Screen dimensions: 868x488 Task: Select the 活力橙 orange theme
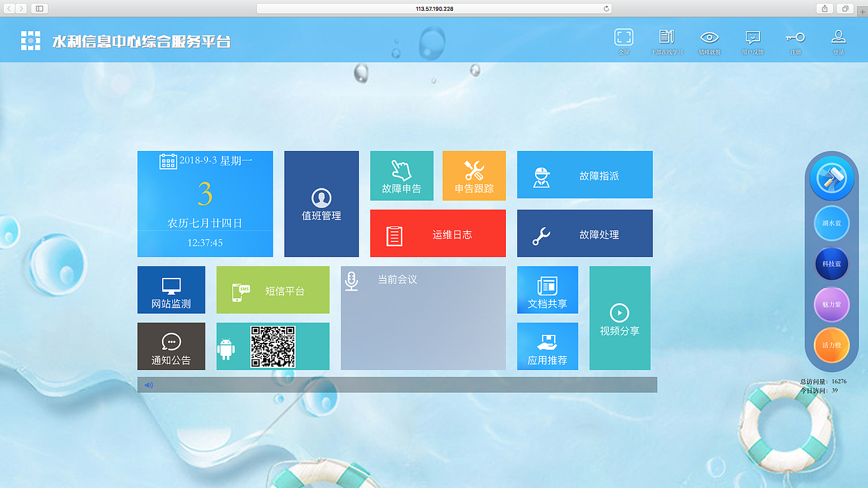pos(831,345)
